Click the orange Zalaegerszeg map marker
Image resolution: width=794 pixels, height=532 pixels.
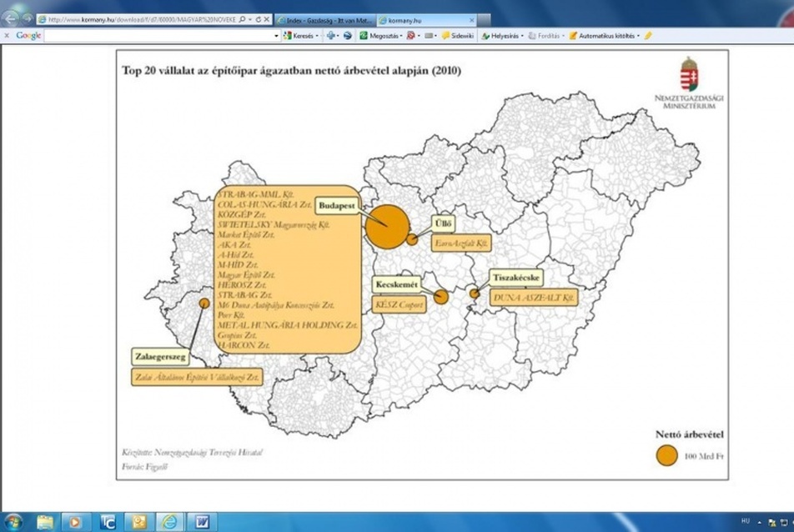point(204,304)
